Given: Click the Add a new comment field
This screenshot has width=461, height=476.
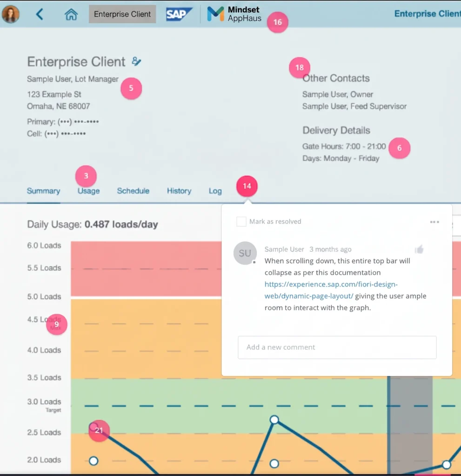Looking at the screenshot, I should [337, 347].
